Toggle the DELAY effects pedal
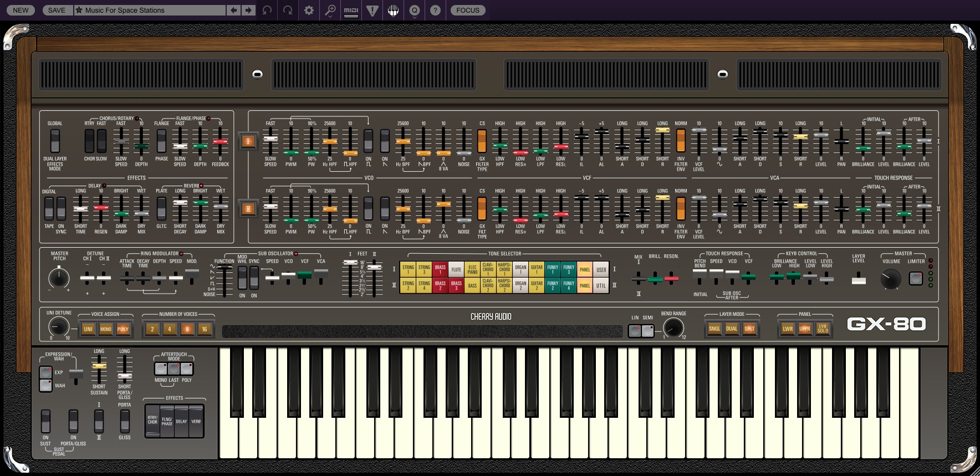Image resolution: width=980 pixels, height=476 pixels. tap(181, 421)
